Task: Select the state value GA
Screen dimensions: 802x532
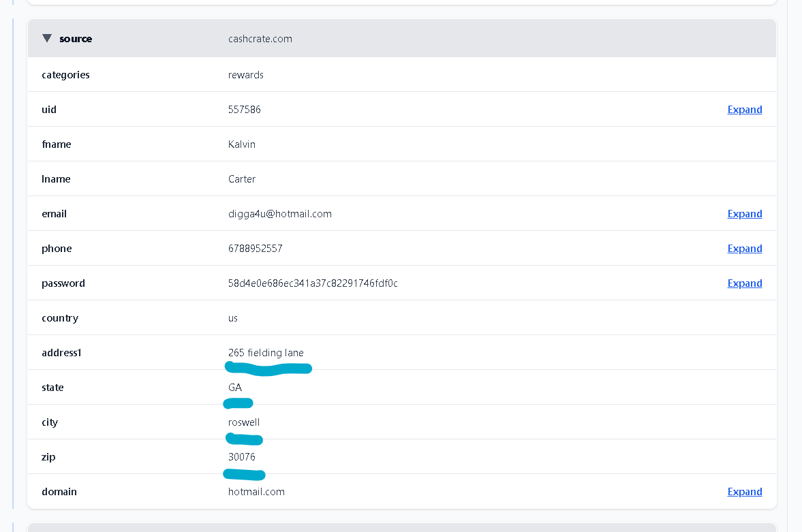Action: (235, 388)
